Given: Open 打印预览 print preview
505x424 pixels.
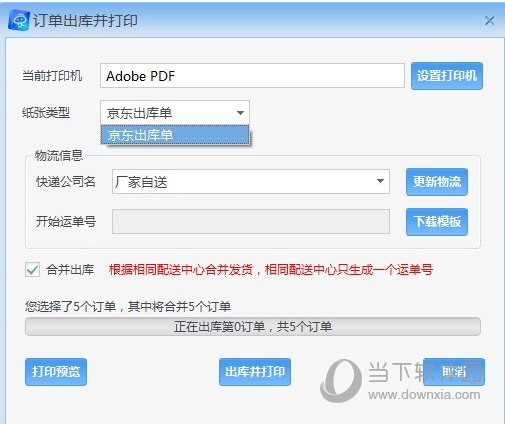Looking at the screenshot, I should tap(56, 372).
